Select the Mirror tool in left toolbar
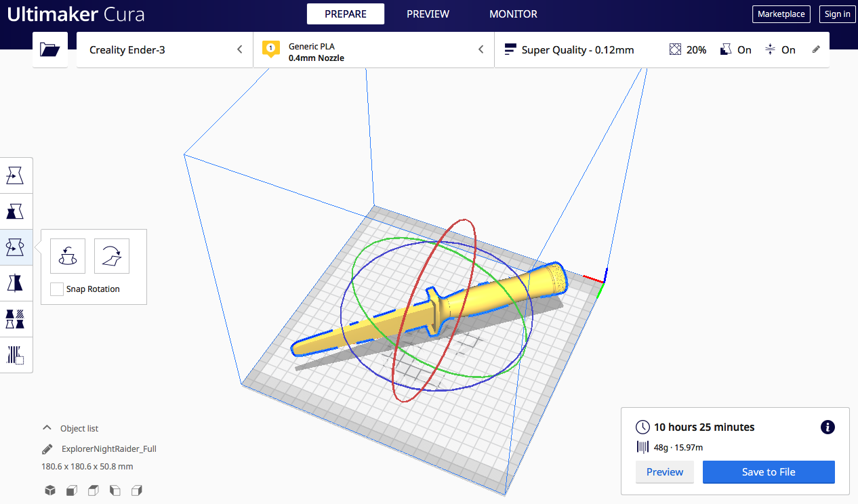Screen dimensions: 858x504 coord(15,282)
